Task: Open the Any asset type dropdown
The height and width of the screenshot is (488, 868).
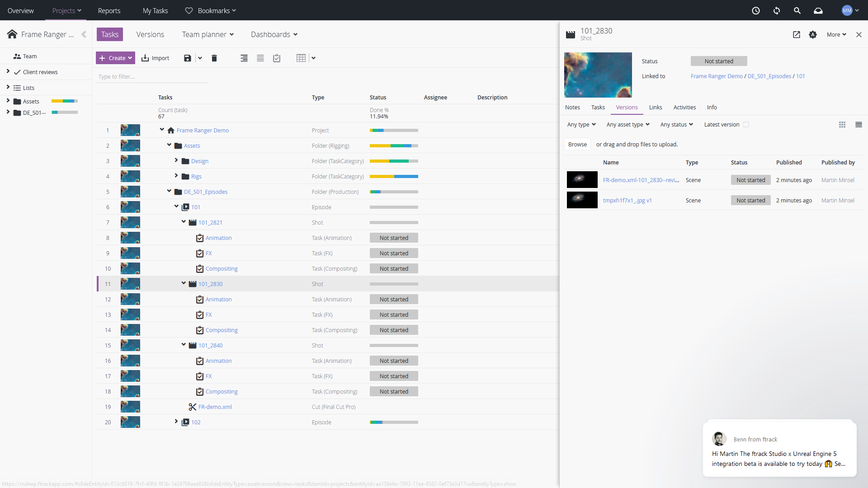Action: tap(627, 125)
